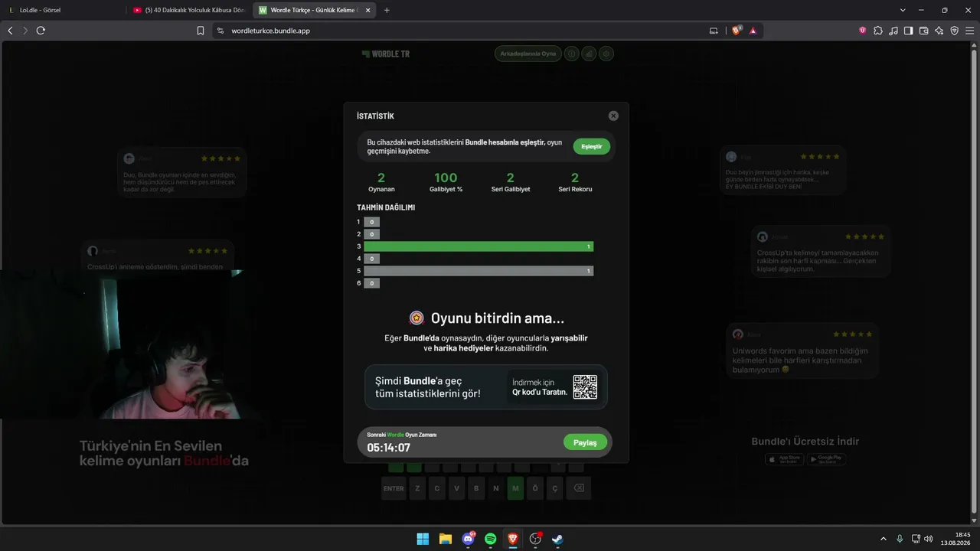Open Brave Shields lion icon
980x551 pixels.
[737, 31]
